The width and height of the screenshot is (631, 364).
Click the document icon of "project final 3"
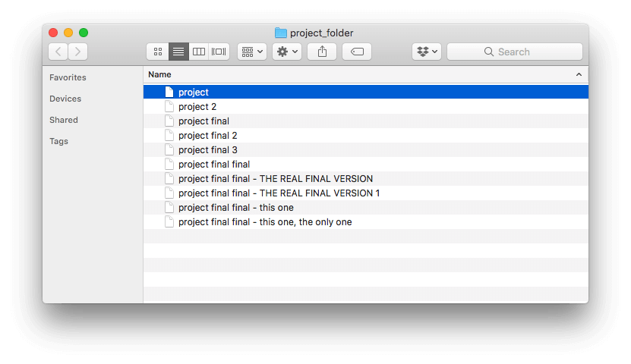[169, 150]
